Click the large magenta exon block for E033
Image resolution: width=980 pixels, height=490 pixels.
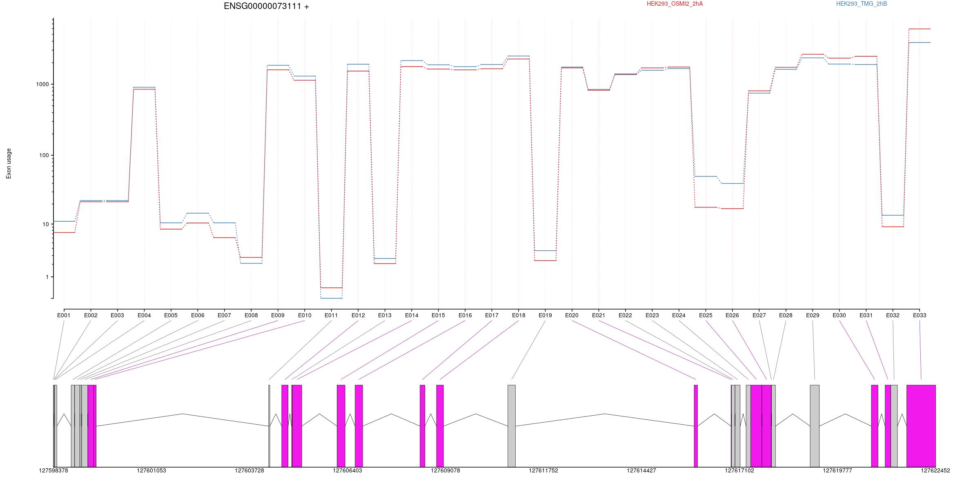pos(921,426)
